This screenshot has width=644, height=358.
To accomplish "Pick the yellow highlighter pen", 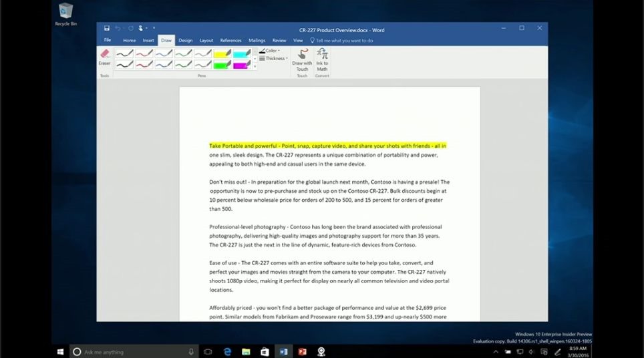I will (x=222, y=53).
